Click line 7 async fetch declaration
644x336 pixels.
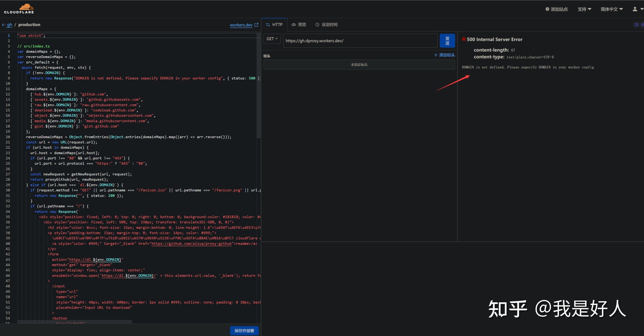tap(56, 68)
